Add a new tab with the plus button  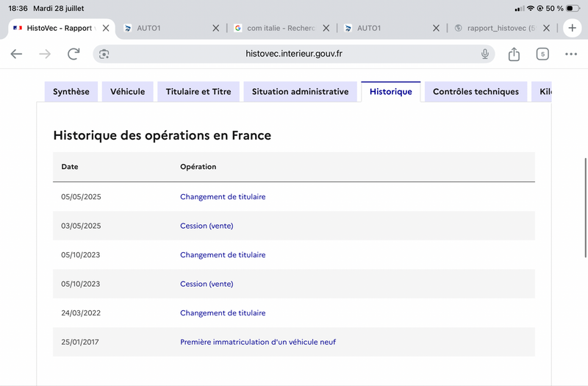tap(572, 28)
